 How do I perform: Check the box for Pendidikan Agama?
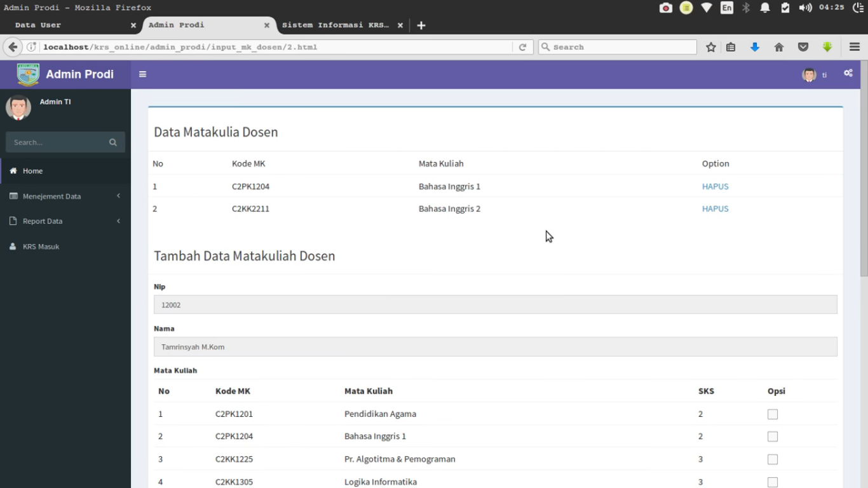tap(773, 414)
